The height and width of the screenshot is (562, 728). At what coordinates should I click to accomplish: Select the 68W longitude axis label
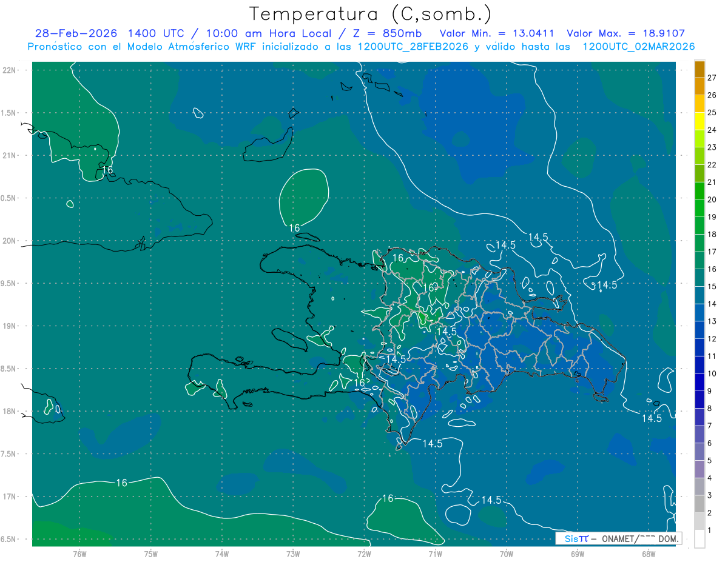649,554
